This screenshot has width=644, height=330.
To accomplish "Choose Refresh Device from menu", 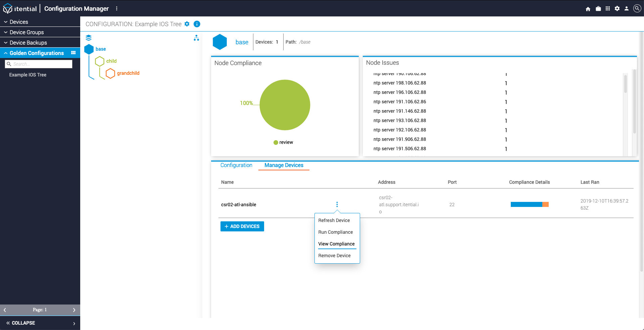I will point(334,220).
